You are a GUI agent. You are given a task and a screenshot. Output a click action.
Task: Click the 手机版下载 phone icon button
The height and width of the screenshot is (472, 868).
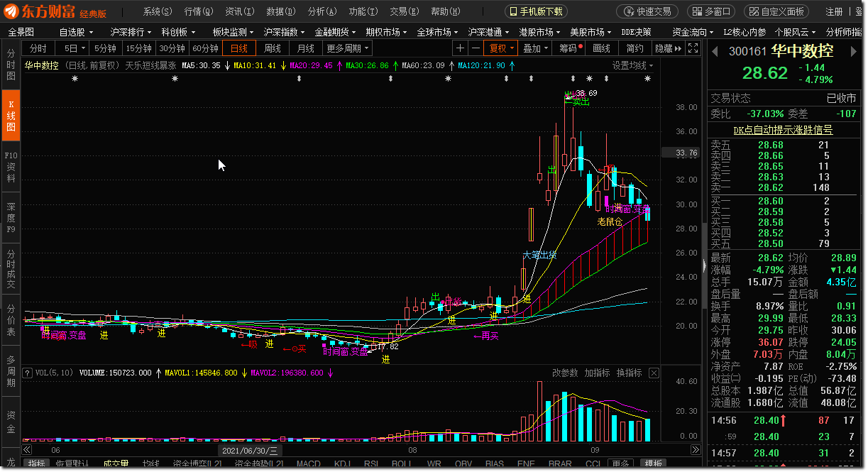(x=537, y=11)
